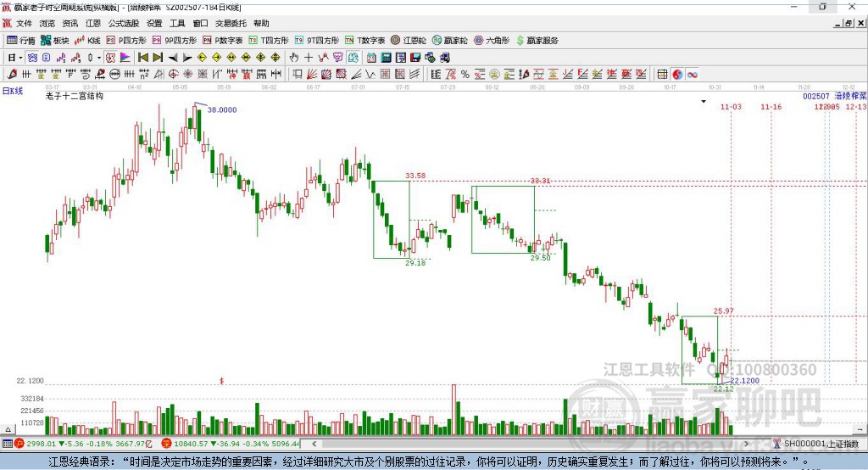Open the K线 candlestick chart

[87, 41]
